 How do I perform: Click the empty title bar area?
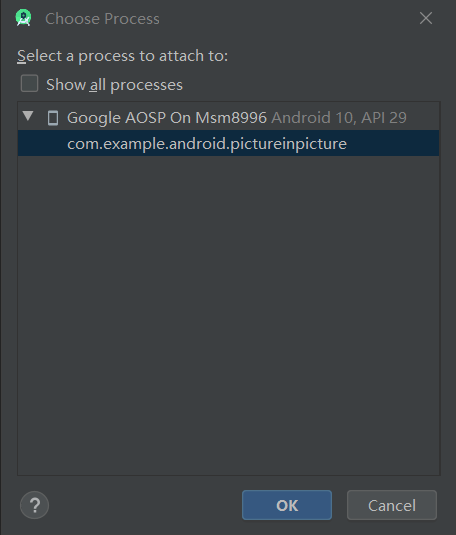point(288,18)
